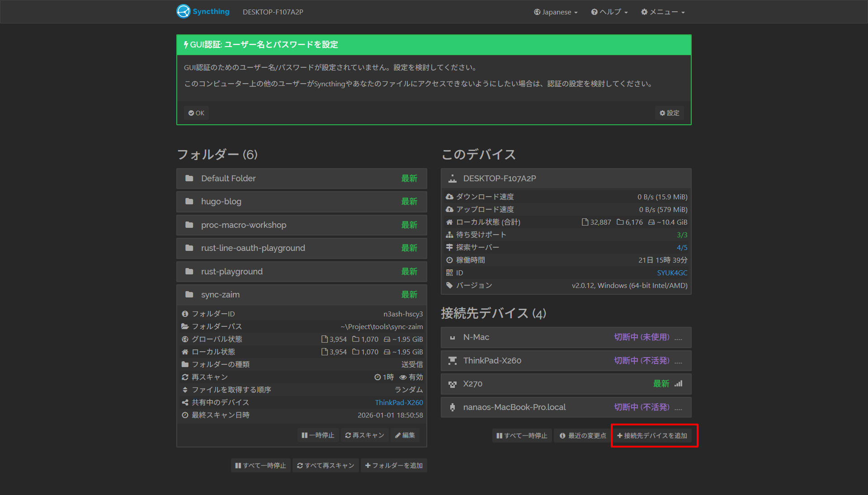Click the Syncthing logo icon

click(x=184, y=11)
